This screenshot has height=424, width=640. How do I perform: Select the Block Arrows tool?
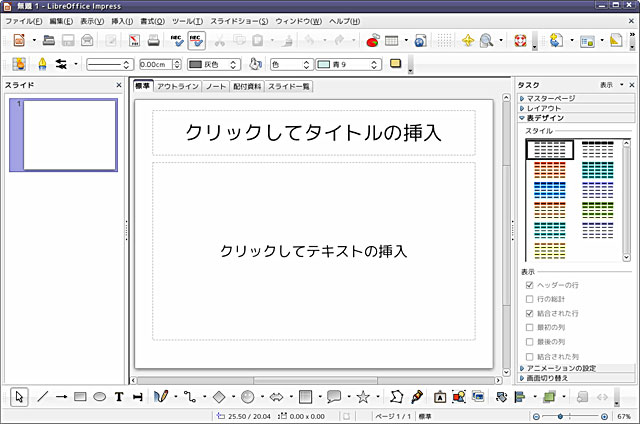276,397
